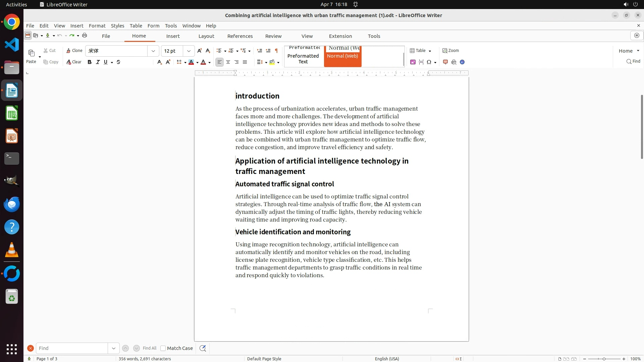Open the font size dropdown

[189, 51]
